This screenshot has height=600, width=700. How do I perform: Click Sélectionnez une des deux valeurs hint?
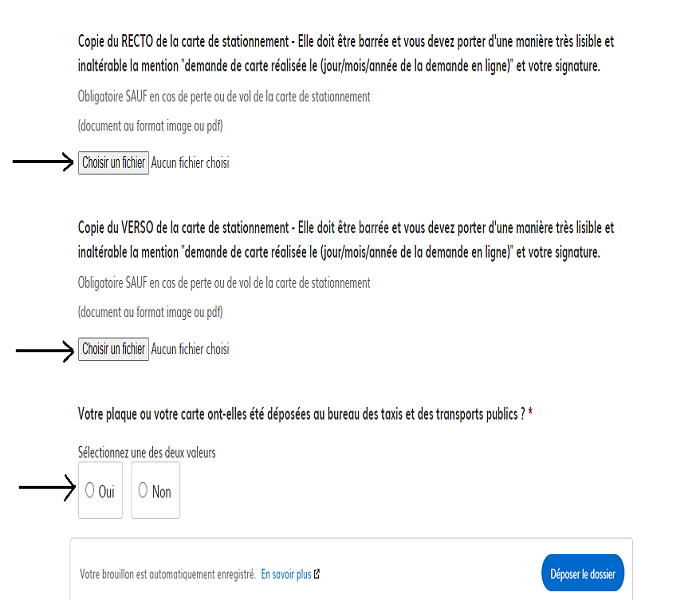coord(147,453)
